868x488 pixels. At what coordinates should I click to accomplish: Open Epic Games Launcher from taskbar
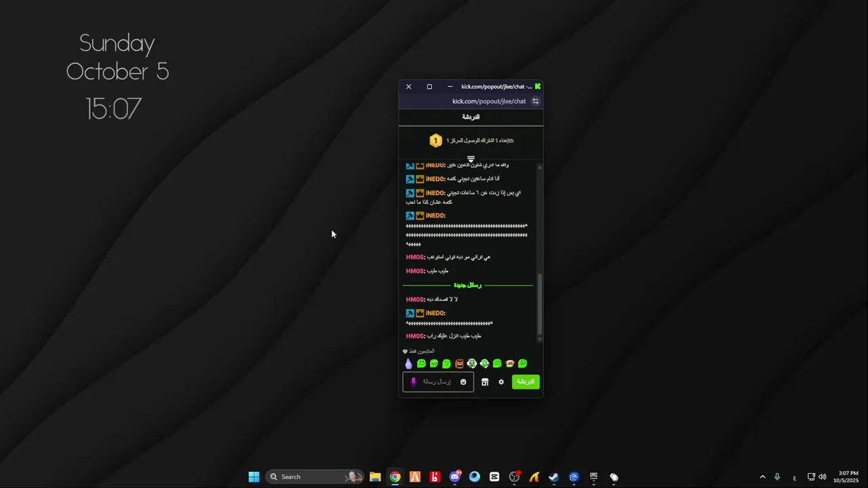click(x=593, y=476)
